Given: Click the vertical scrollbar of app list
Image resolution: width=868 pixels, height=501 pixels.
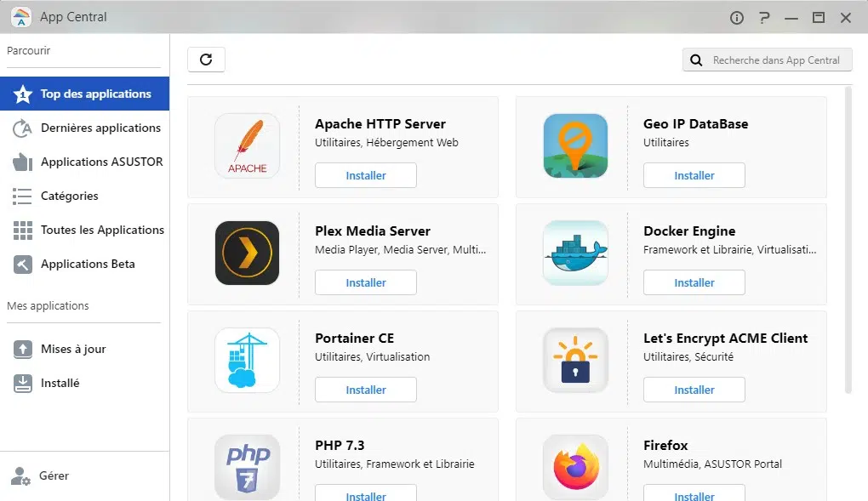Looking at the screenshot, I should point(848,240).
